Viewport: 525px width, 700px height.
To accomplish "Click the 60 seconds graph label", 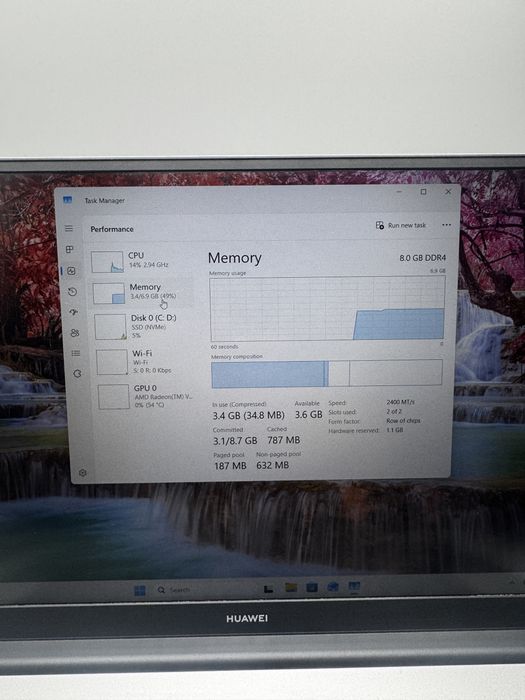I will coord(225,346).
